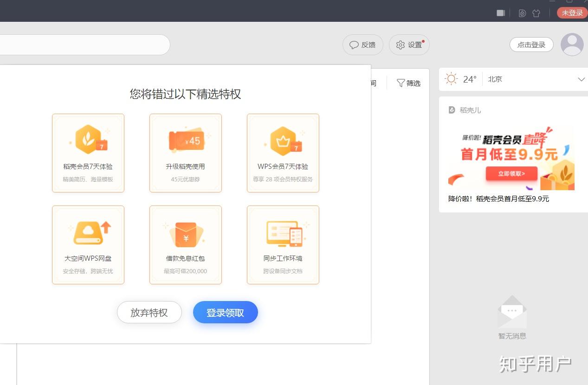The height and width of the screenshot is (385, 588).
Task: Click the 暂无消息 envelope icon
Action: (x=512, y=312)
